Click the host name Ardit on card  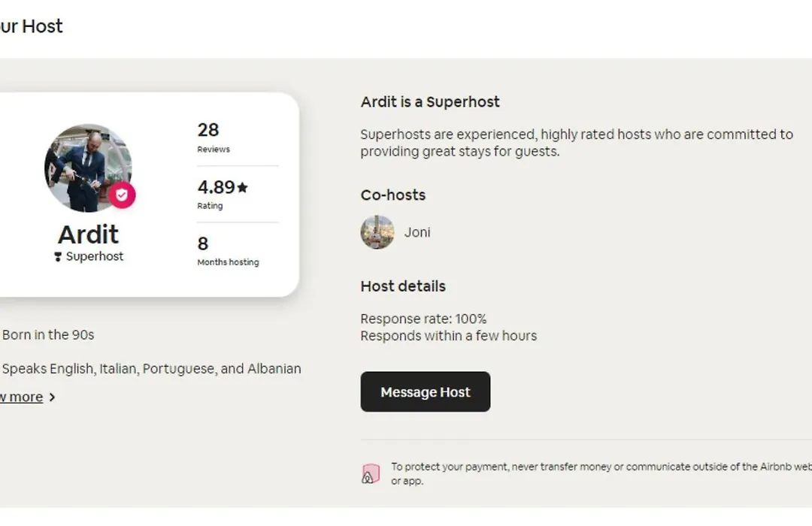[88, 234]
